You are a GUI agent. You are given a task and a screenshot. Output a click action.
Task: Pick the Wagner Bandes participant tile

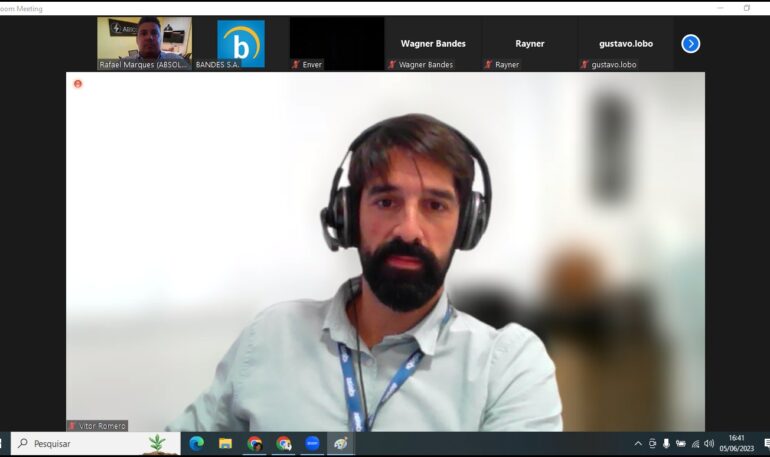tap(433, 44)
